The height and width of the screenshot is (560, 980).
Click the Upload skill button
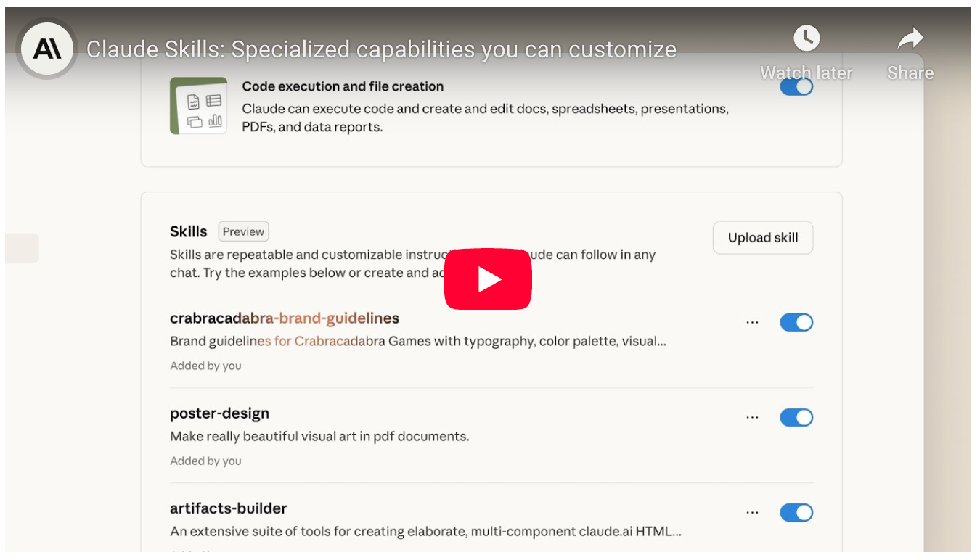[x=762, y=238]
